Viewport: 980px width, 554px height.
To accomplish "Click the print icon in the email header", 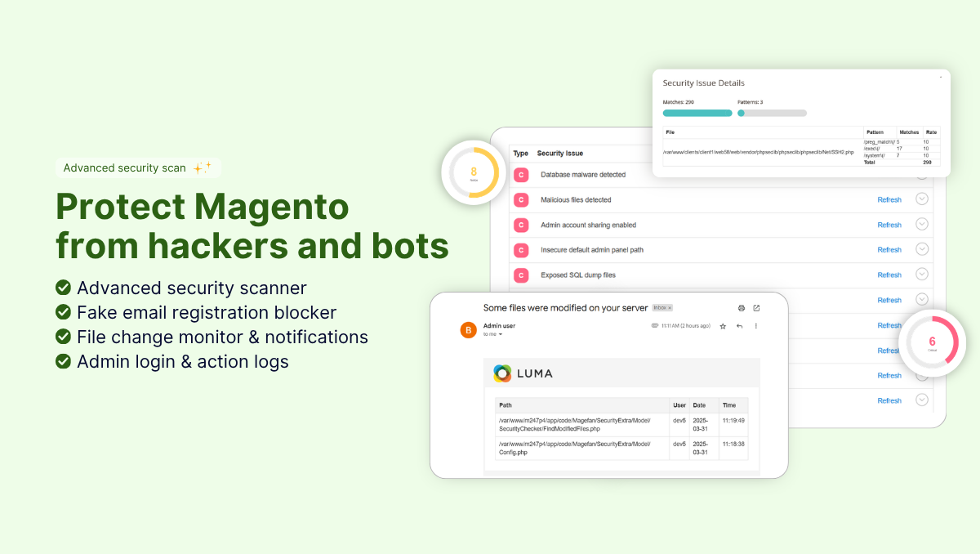I will tap(742, 308).
